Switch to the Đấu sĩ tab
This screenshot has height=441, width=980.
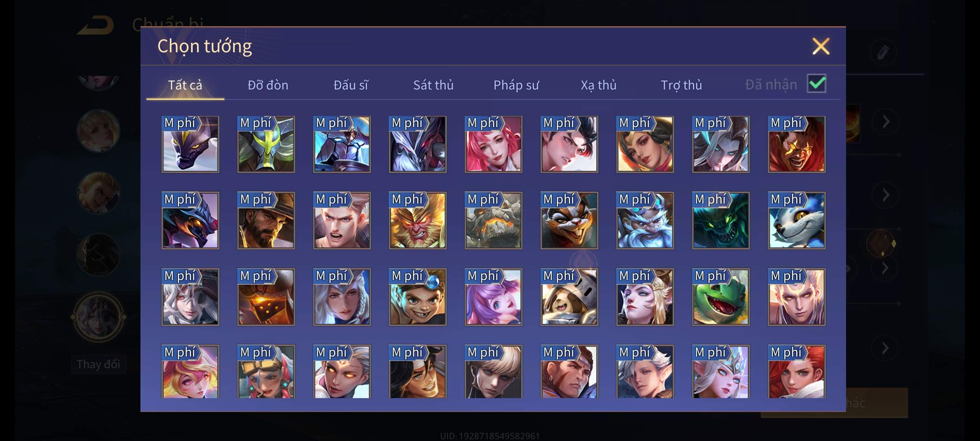pos(351,85)
